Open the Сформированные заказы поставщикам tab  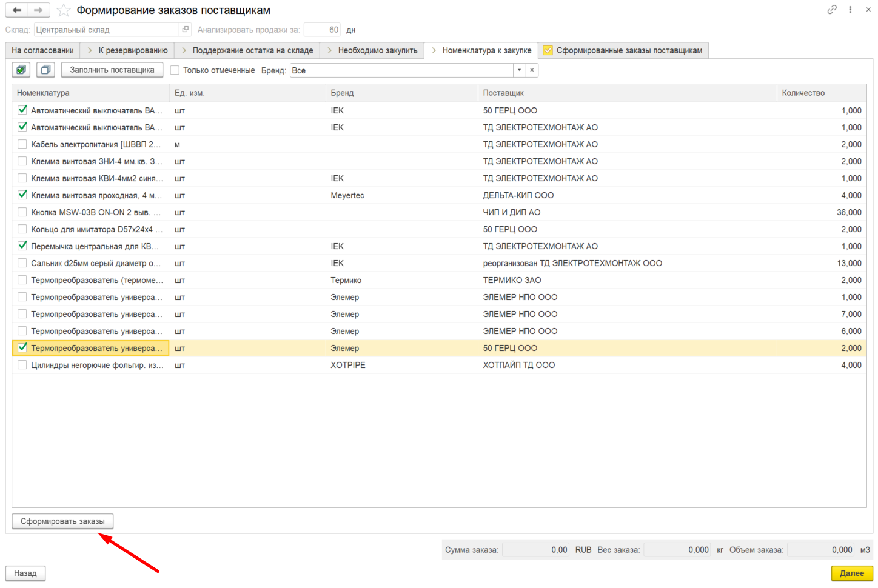(x=623, y=50)
